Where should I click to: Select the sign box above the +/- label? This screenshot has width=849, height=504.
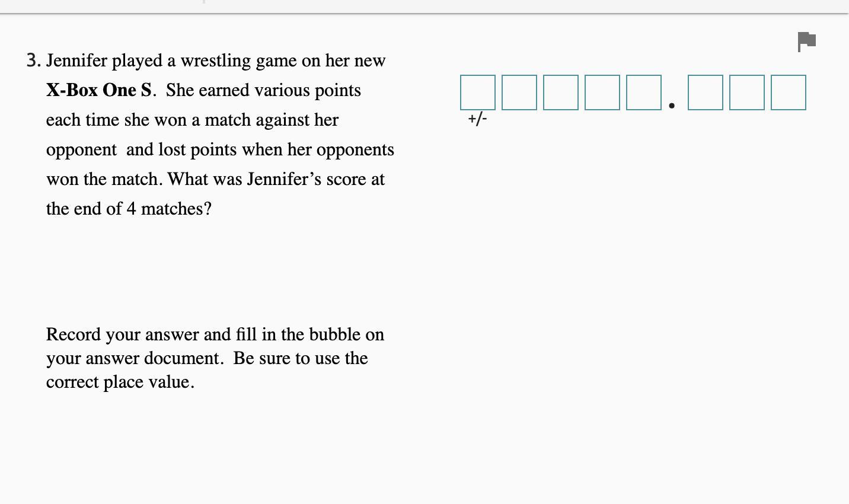tap(478, 92)
